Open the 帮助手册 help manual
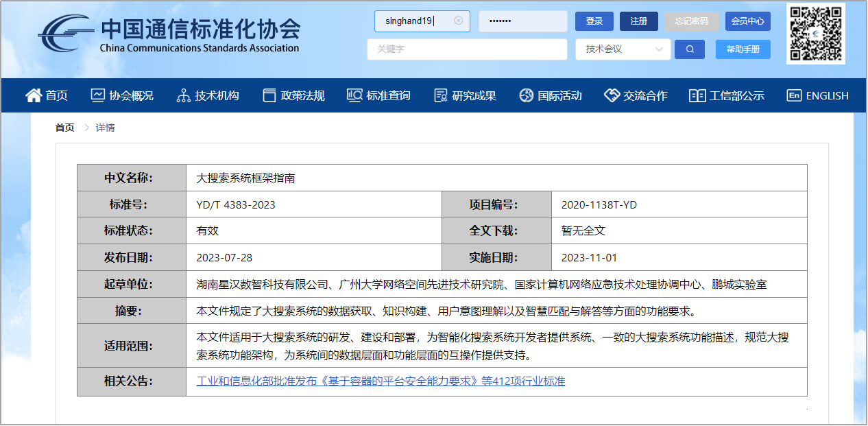The height and width of the screenshot is (426, 868). (x=743, y=49)
